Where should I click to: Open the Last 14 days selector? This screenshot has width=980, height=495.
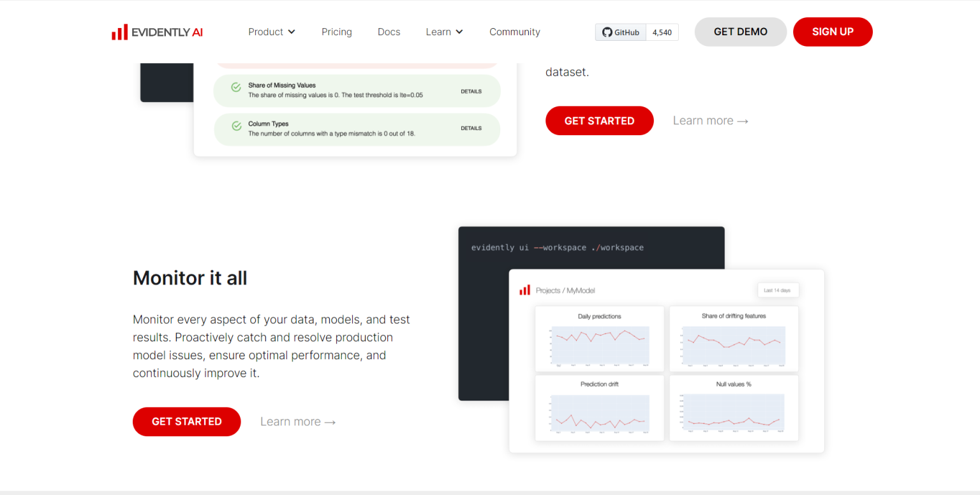coord(777,290)
